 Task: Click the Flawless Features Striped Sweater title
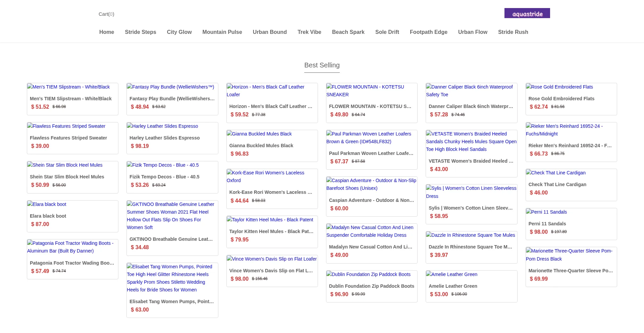click(x=68, y=138)
